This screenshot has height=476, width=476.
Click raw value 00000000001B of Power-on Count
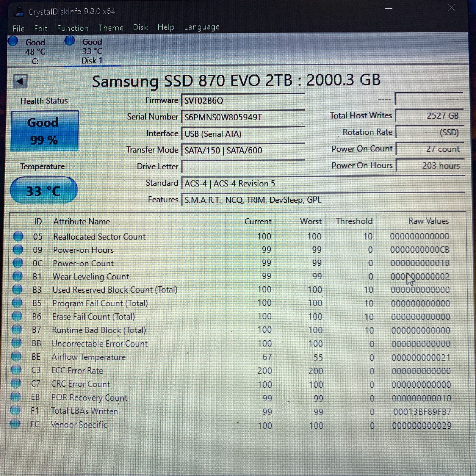click(420, 263)
